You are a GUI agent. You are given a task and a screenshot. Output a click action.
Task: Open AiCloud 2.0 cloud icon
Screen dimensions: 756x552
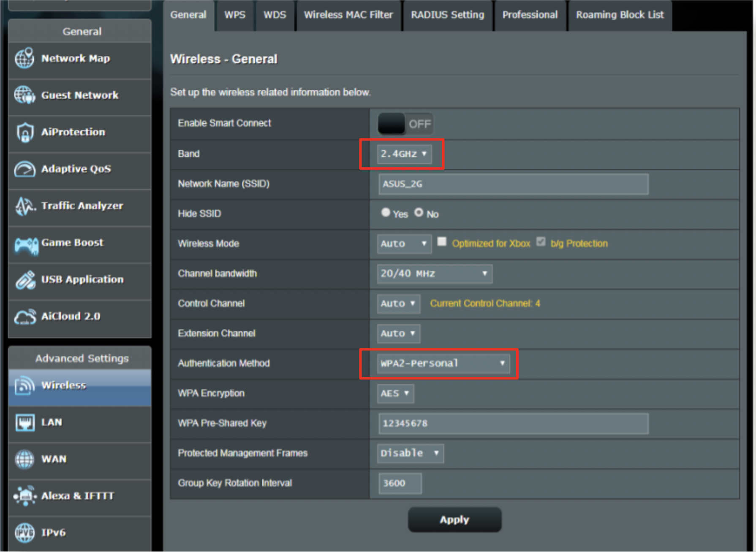[x=24, y=317]
